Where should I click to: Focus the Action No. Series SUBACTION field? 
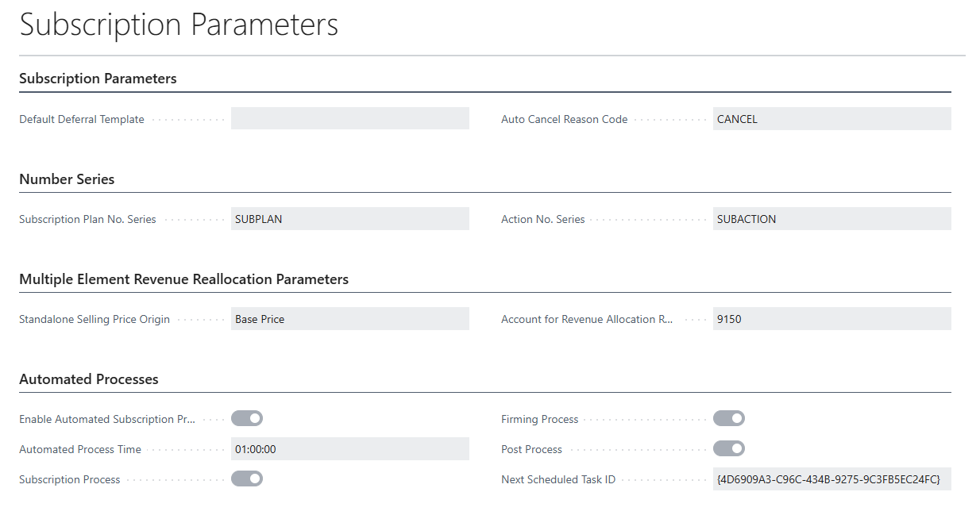coord(831,219)
